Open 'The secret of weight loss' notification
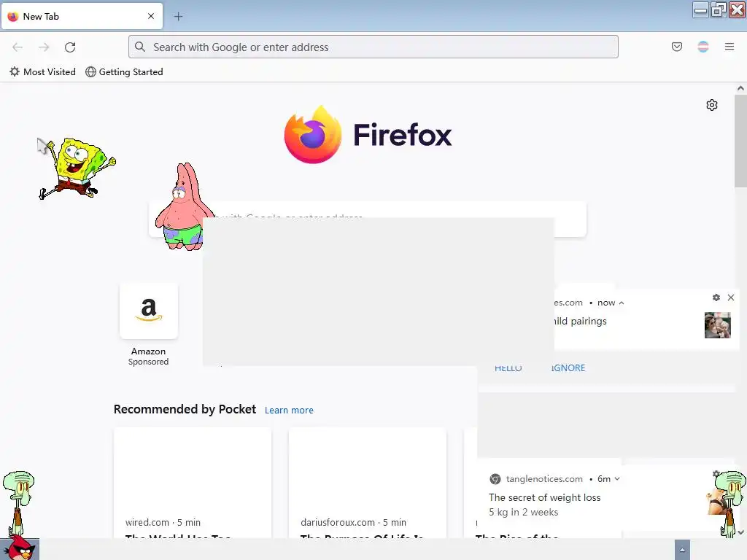This screenshot has width=747, height=560. pos(544,497)
